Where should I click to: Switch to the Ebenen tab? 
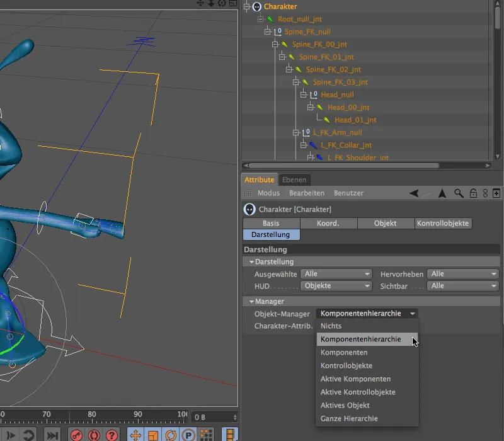click(x=294, y=180)
